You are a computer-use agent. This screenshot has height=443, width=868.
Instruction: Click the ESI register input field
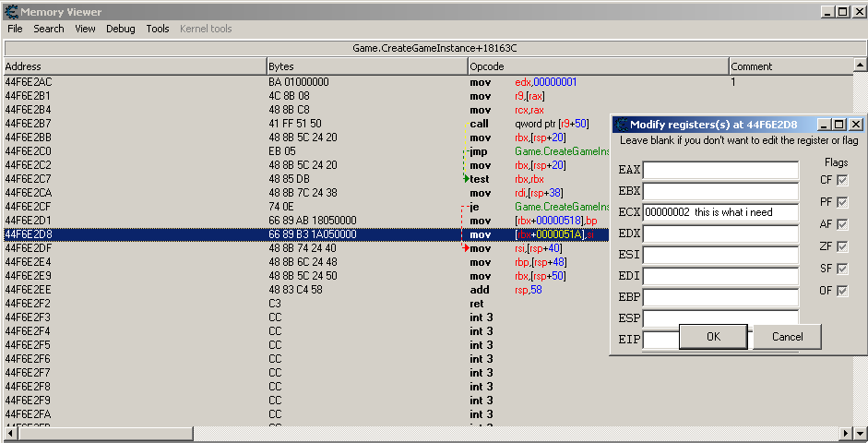click(720, 255)
